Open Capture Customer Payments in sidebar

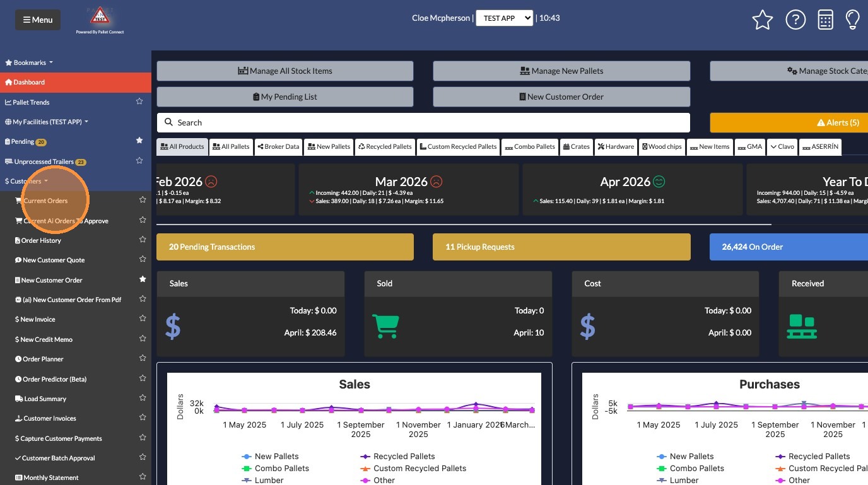pyautogui.click(x=61, y=438)
